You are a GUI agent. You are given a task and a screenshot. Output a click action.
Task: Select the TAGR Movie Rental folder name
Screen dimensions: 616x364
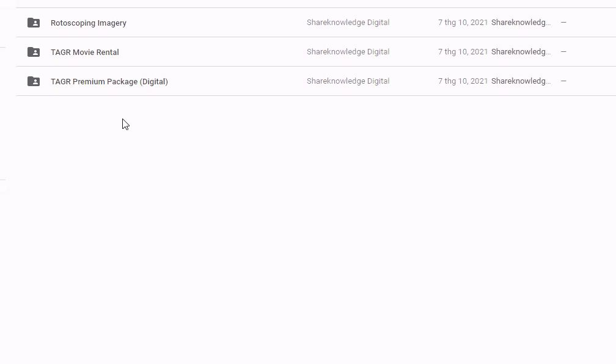(x=85, y=53)
